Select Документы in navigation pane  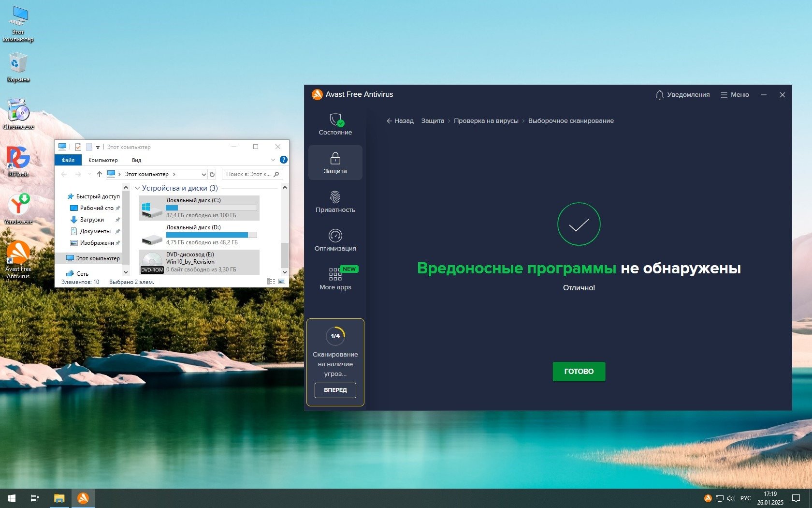pyautogui.click(x=95, y=231)
